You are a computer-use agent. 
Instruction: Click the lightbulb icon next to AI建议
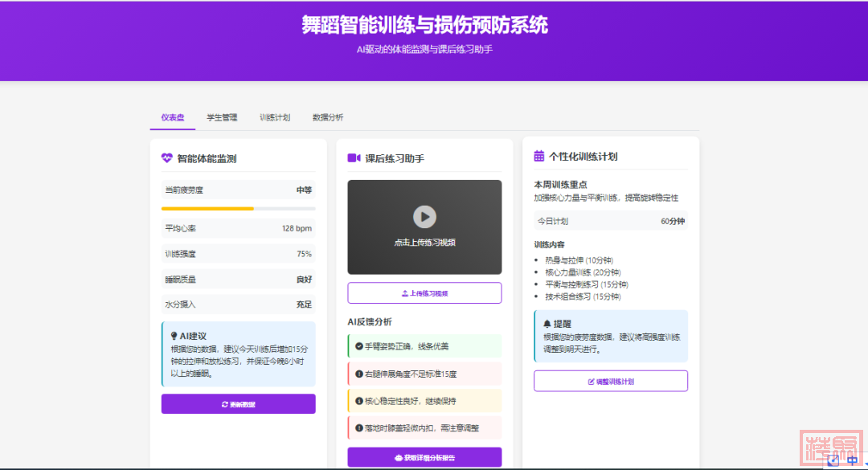click(x=174, y=335)
